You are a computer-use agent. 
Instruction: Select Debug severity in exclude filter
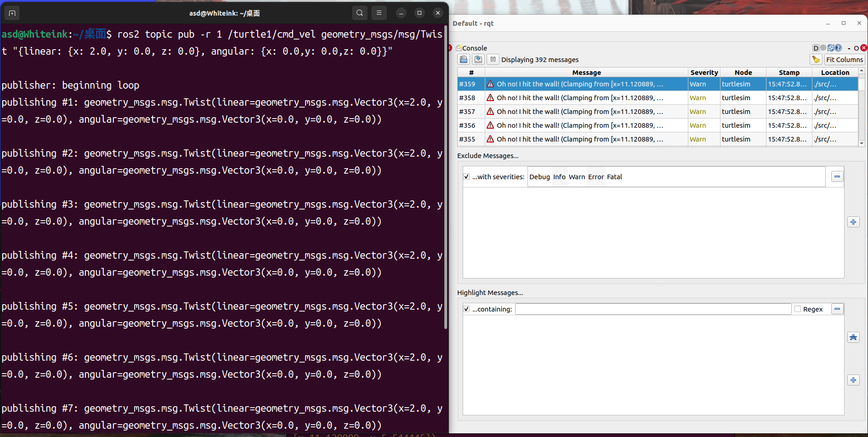[539, 177]
